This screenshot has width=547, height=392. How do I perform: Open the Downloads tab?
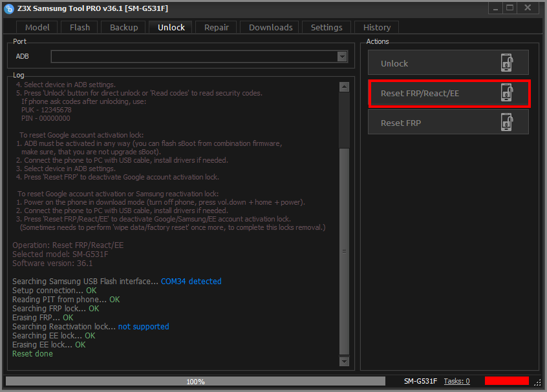click(x=270, y=27)
